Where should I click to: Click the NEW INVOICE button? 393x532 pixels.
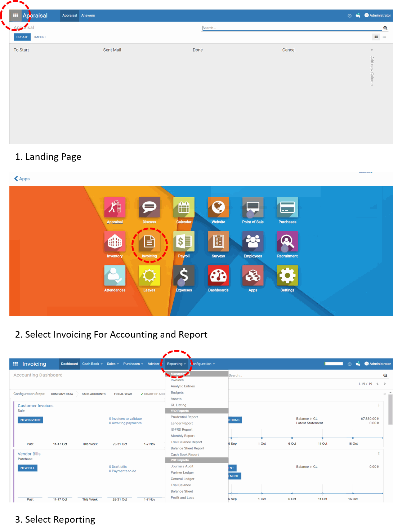coord(30,420)
